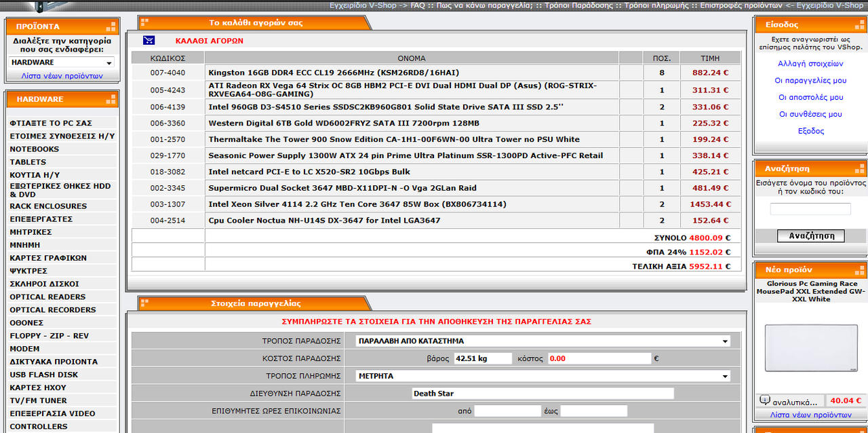Go to Τρόποι πληρωμής in the top bar
The image size is (868, 433).
(657, 5)
